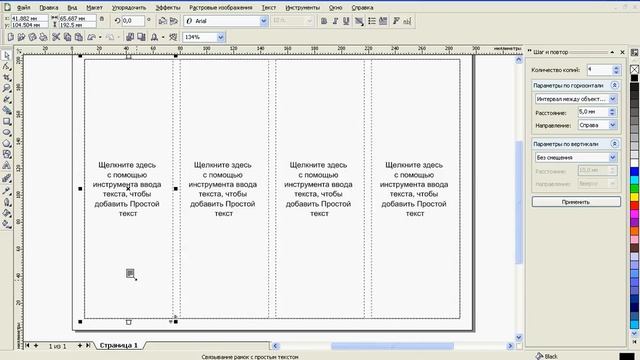The image size is (640, 360).
Task: Toggle Bold text formatting
Action: 324,21
